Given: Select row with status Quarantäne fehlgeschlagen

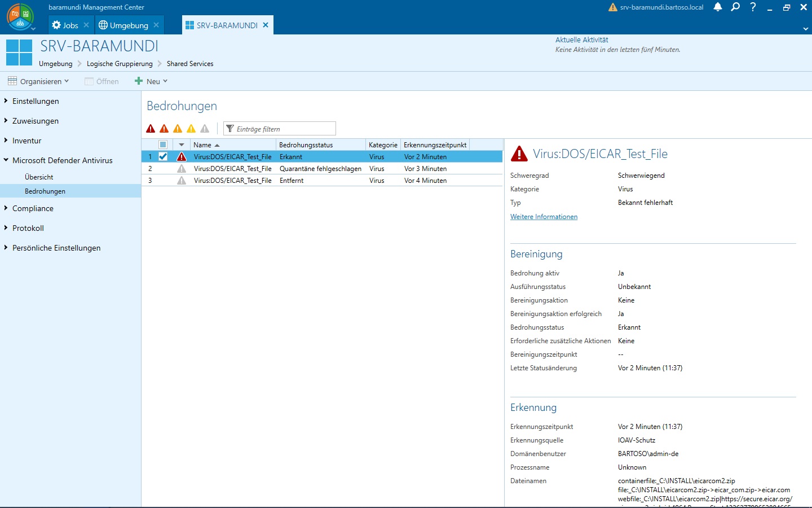Looking at the screenshot, I should (x=322, y=169).
